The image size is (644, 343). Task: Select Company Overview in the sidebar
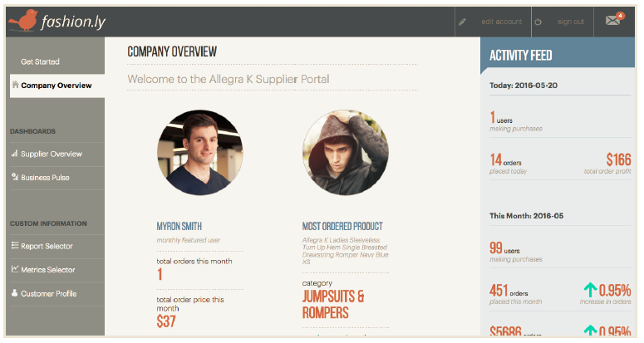click(57, 86)
